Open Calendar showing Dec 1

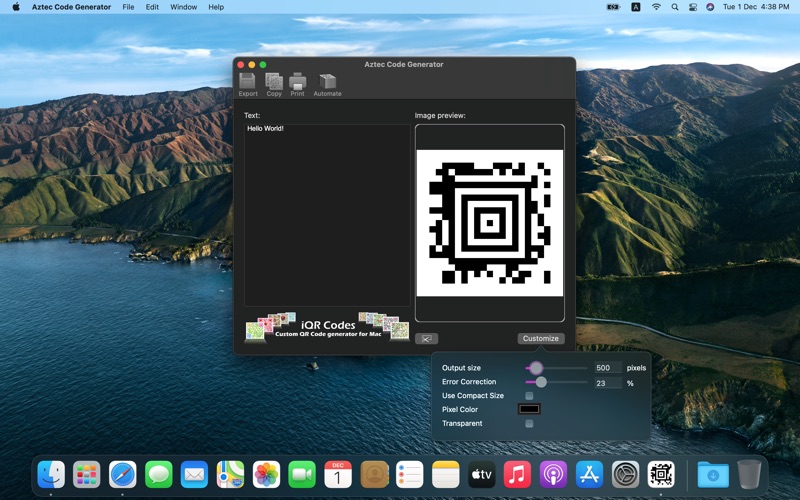tap(338, 475)
